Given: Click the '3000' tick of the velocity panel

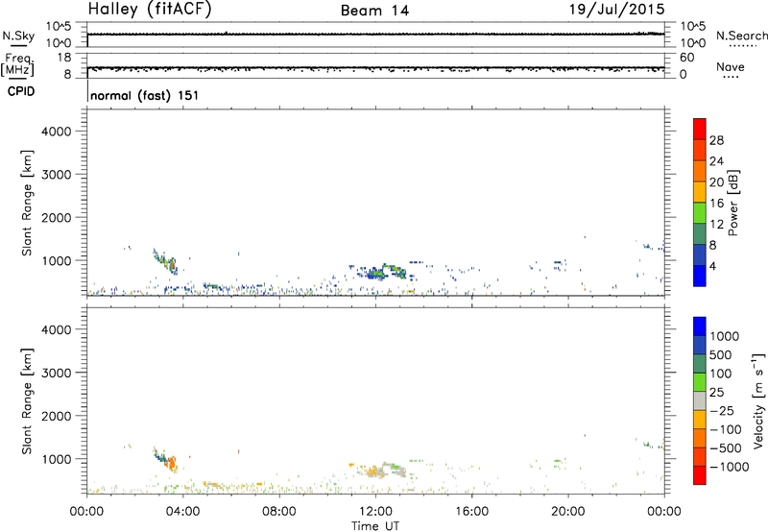Looking at the screenshot, I should [x=56, y=373].
